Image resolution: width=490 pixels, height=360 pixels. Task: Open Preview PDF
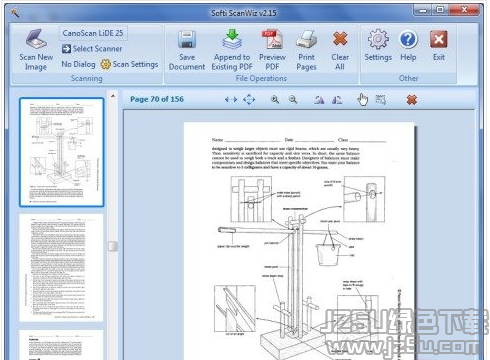(x=272, y=39)
